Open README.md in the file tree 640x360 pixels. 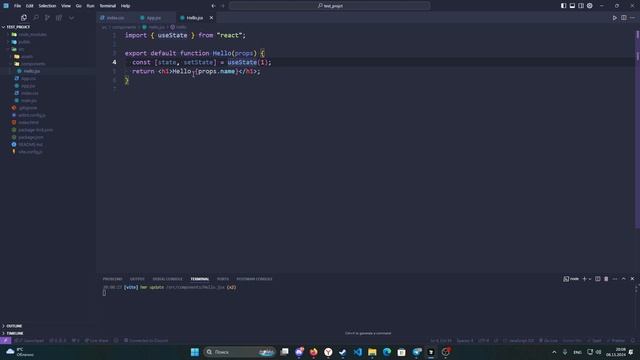(x=48, y=144)
